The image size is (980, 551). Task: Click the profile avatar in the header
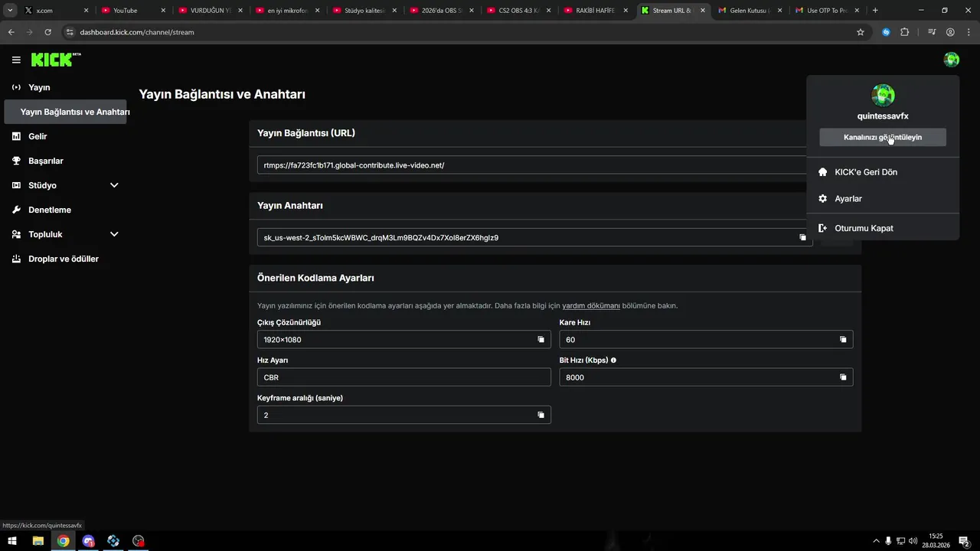pos(952,60)
